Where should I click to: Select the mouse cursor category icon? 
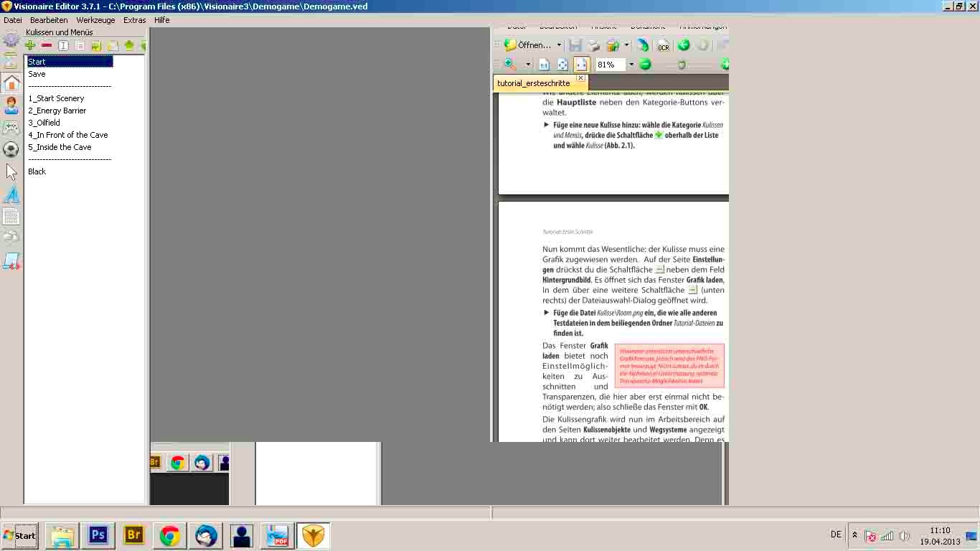pyautogui.click(x=11, y=171)
